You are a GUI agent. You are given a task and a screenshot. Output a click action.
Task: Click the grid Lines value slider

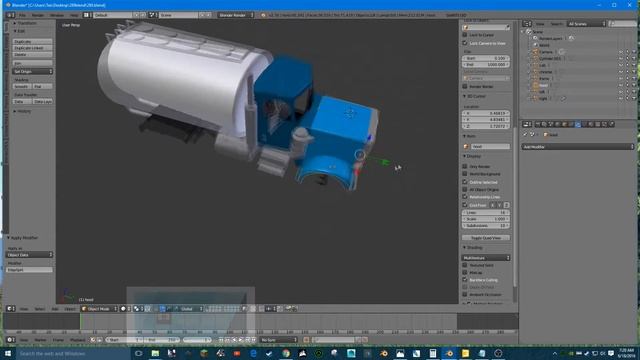(486, 213)
